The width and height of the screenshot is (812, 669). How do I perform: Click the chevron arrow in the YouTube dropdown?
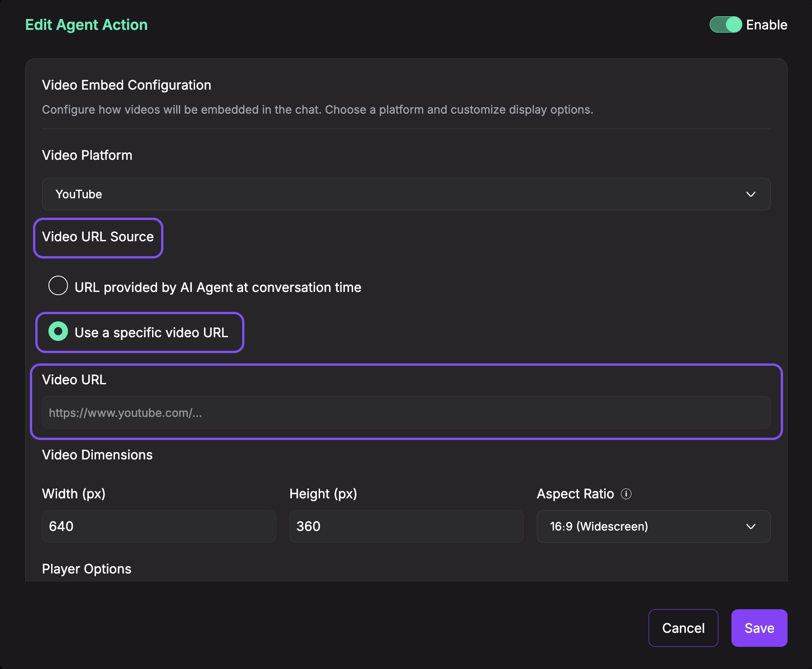point(750,194)
